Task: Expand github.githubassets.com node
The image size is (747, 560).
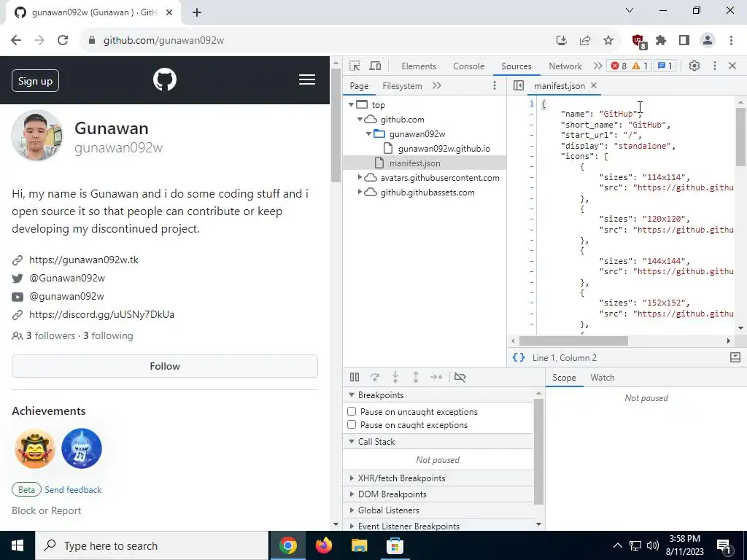Action: (x=360, y=192)
